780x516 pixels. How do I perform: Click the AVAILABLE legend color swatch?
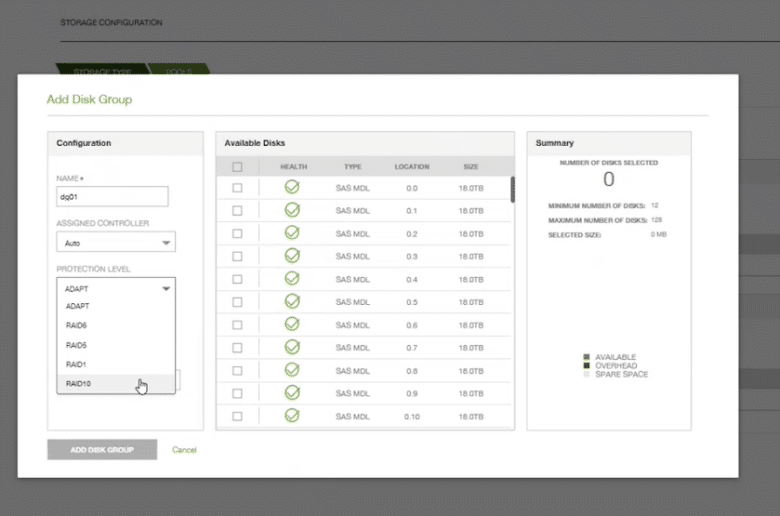tap(586, 357)
